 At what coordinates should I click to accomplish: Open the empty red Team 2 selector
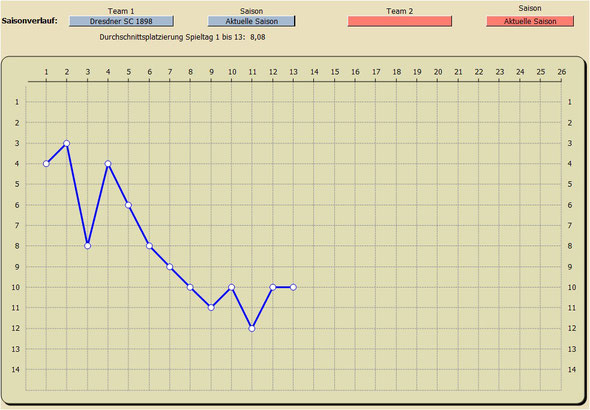(400, 21)
